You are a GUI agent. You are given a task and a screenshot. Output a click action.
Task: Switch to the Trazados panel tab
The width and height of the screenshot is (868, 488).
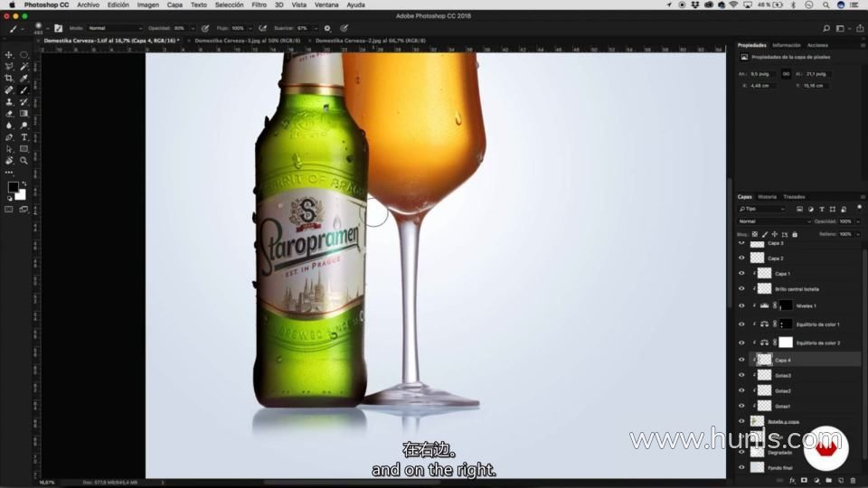[x=794, y=197]
